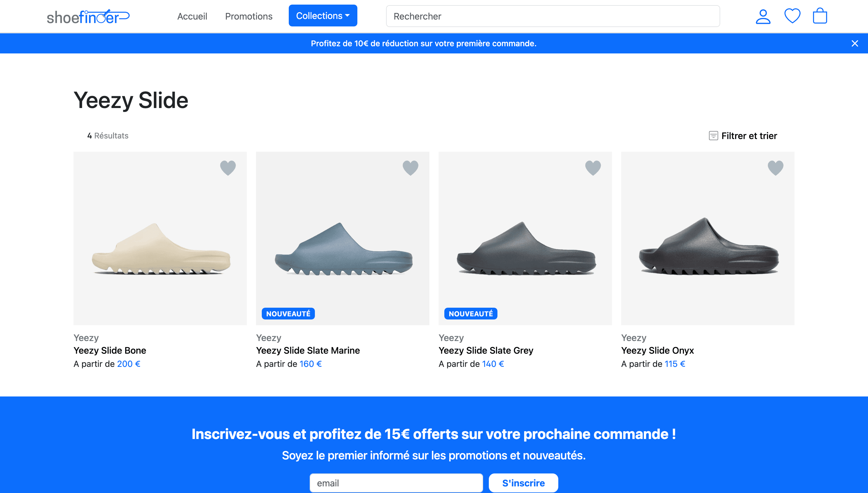This screenshot has height=493, width=868.
Task: Open the wishlist heart in header
Action: [792, 16]
